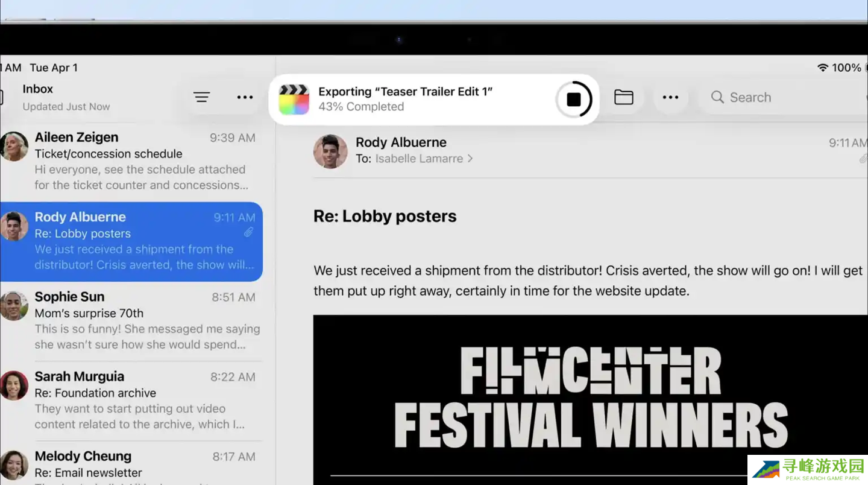868x485 pixels.
Task: Open the filter icon in Inbox header
Action: [x=201, y=97]
